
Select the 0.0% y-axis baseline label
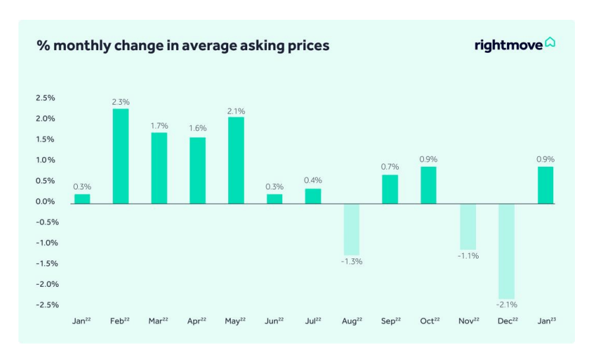click(x=45, y=201)
